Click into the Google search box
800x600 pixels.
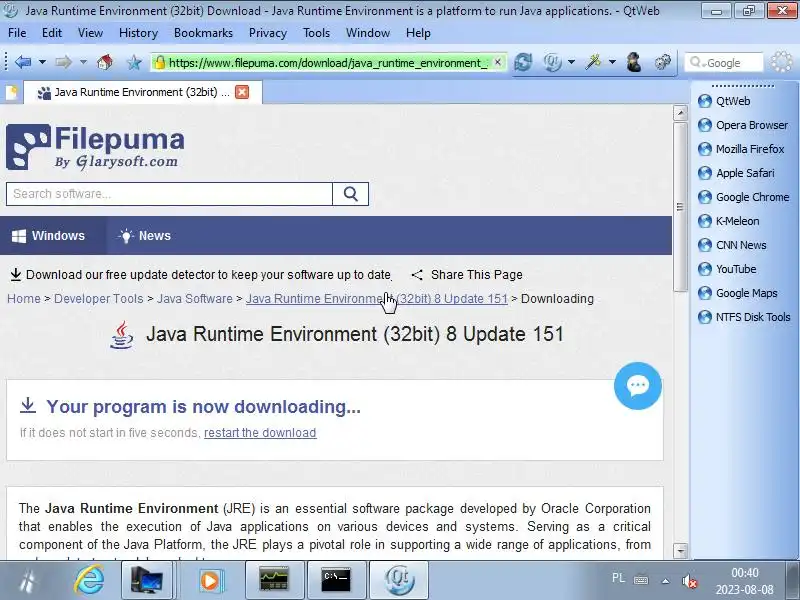723,63
